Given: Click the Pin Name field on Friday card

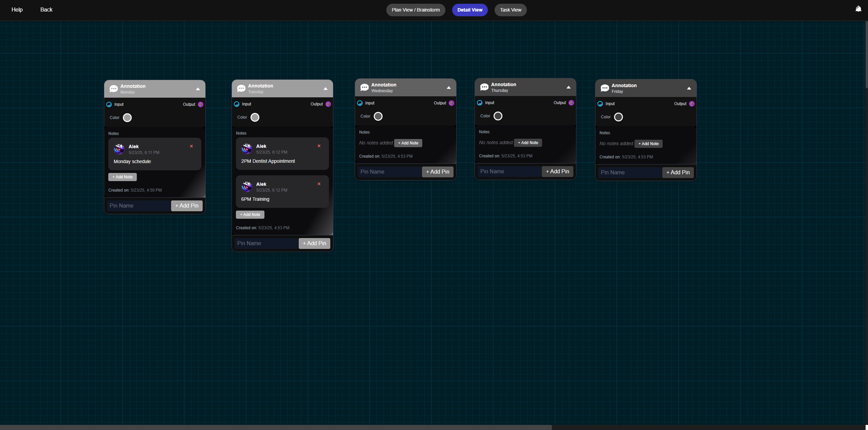Looking at the screenshot, I should click(629, 172).
